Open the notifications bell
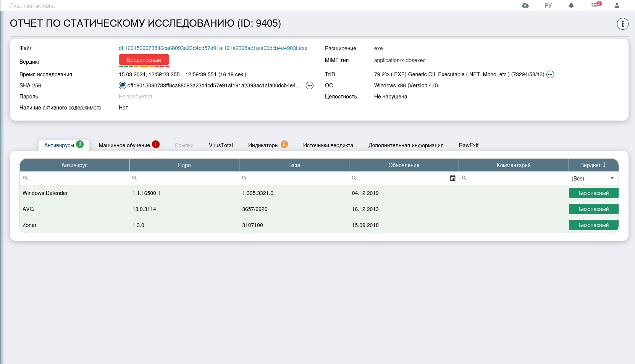The height and width of the screenshot is (364, 635). tap(571, 5)
